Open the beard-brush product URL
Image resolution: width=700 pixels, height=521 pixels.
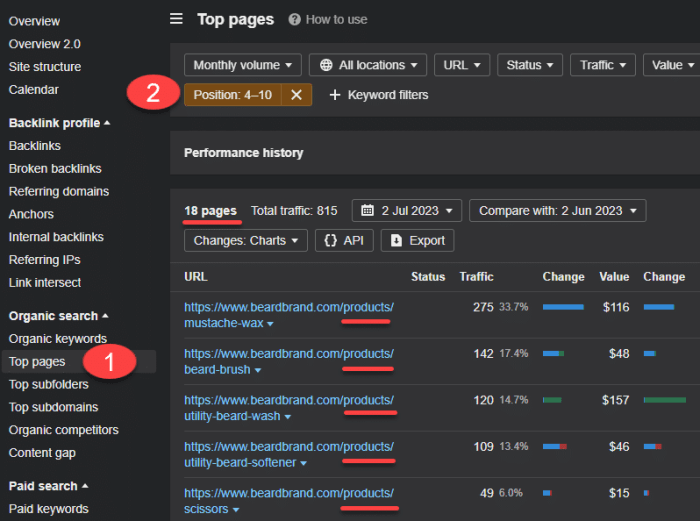289,361
